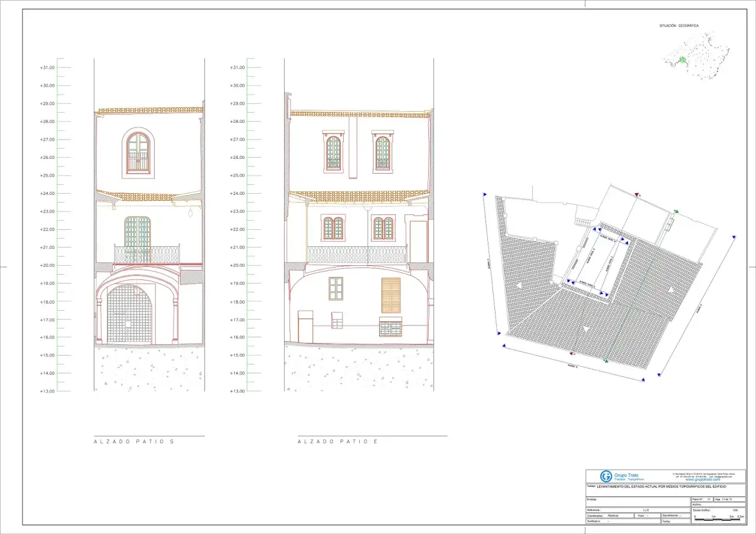
Task: Click the green section marker at roof plan bottom
Action: point(606,360)
